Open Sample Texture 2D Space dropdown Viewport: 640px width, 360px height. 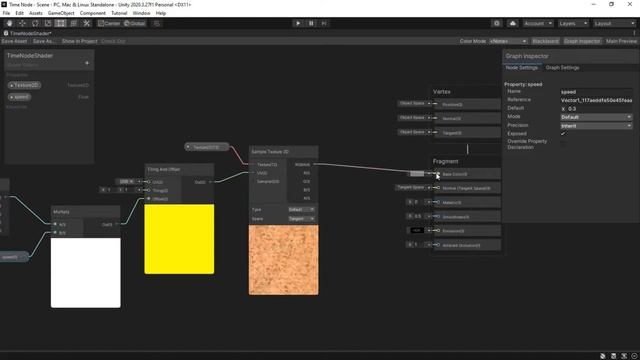pyautogui.click(x=301, y=219)
